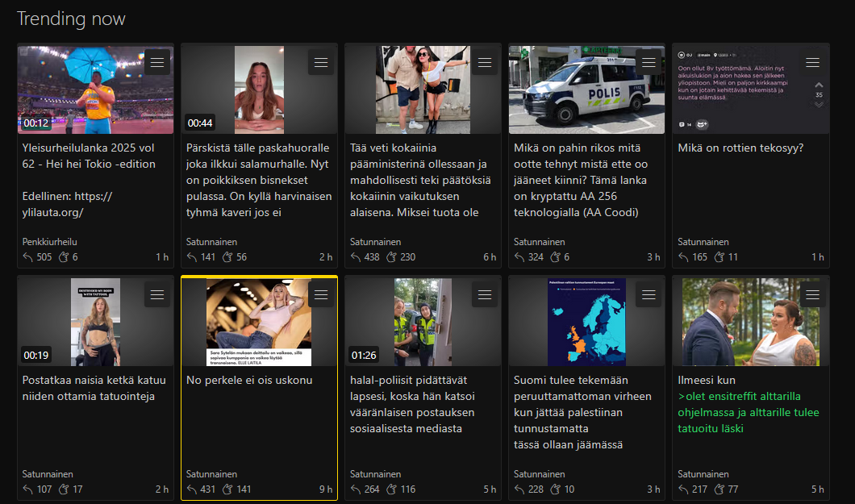
Task: Open hamburger menu on Pärskistä tälle card
Action: (x=321, y=63)
